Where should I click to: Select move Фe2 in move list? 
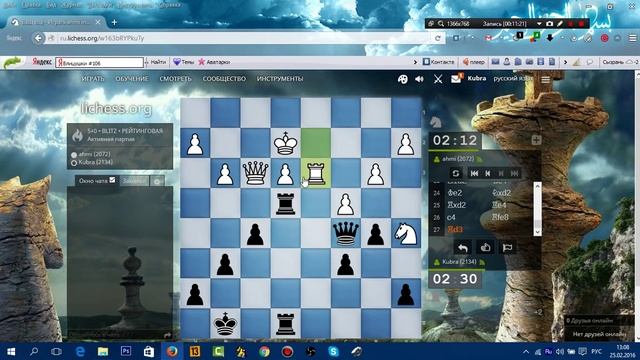click(x=455, y=193)
